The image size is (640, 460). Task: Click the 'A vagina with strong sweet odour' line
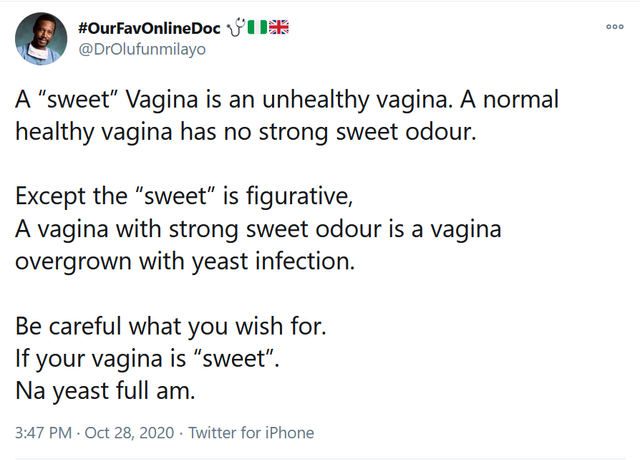258,229
